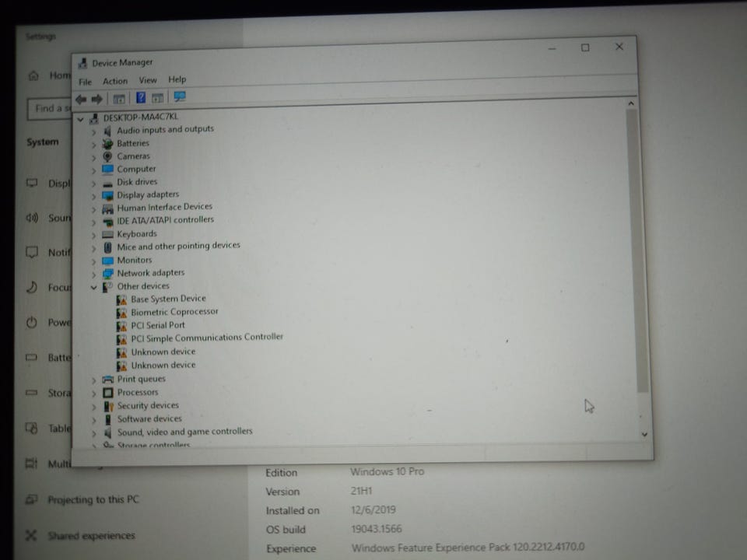Expand the Network adapters chevron

[93, 275]
